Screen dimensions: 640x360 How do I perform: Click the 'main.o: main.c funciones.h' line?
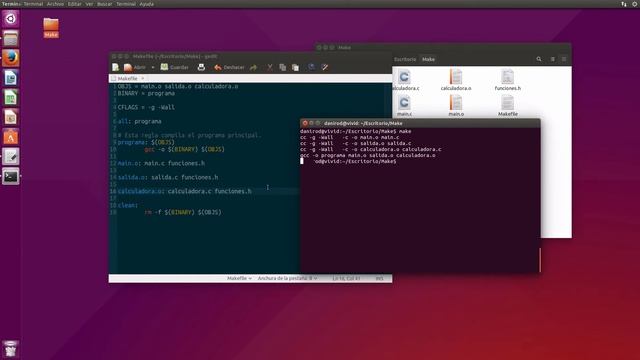[161, 163]
